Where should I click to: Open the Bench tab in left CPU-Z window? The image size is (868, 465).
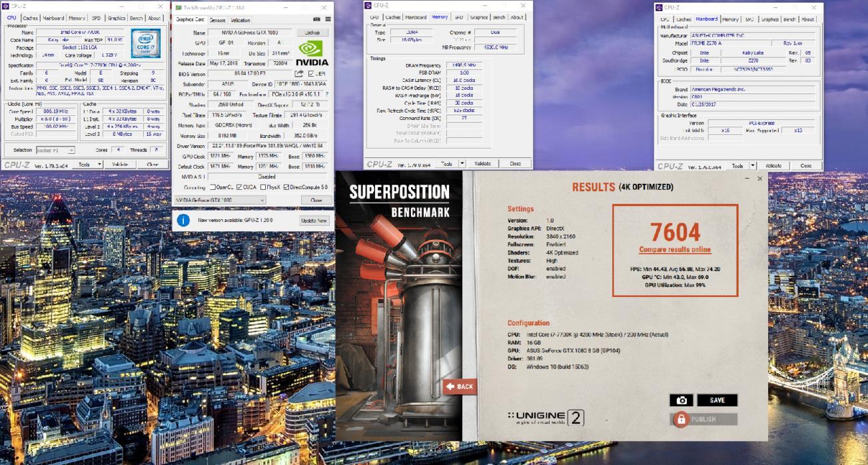(136, 19)
